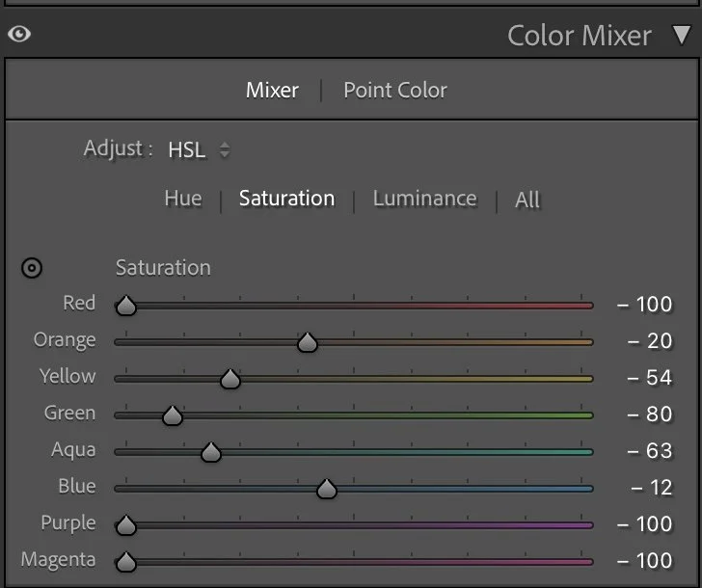The width and height of the screenshot is (702, 588).
Task: Click the Magenta slider label
Action: tap(58, 560)
